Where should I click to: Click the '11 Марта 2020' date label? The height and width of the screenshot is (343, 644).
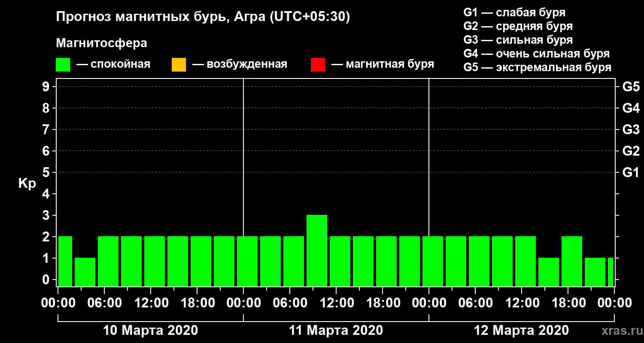(336, 331)
